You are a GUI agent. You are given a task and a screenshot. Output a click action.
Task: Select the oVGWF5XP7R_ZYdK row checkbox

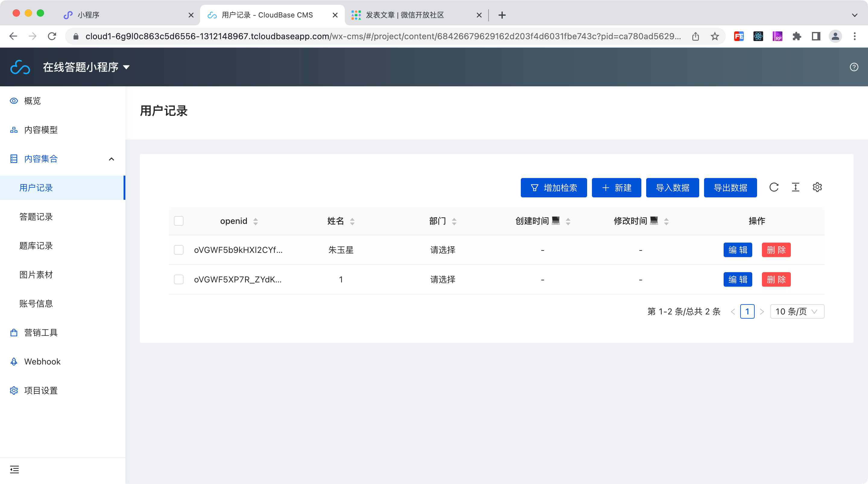[179, 279]
